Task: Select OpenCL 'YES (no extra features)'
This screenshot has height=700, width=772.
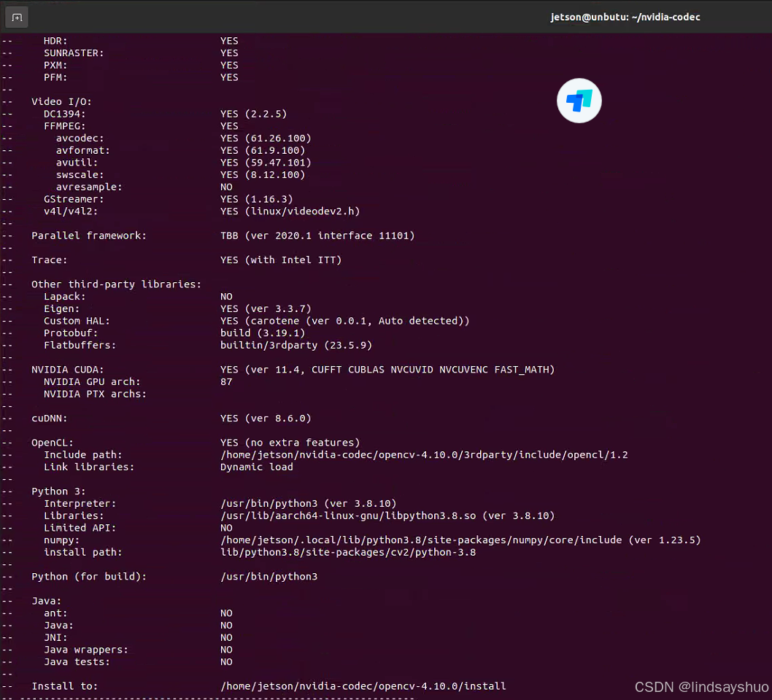Action: (x=290, y=443)
